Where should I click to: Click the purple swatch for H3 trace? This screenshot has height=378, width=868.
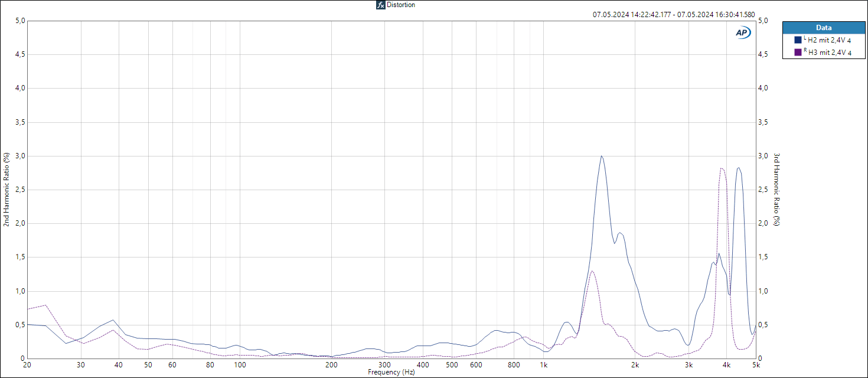(x=798, y=53)
